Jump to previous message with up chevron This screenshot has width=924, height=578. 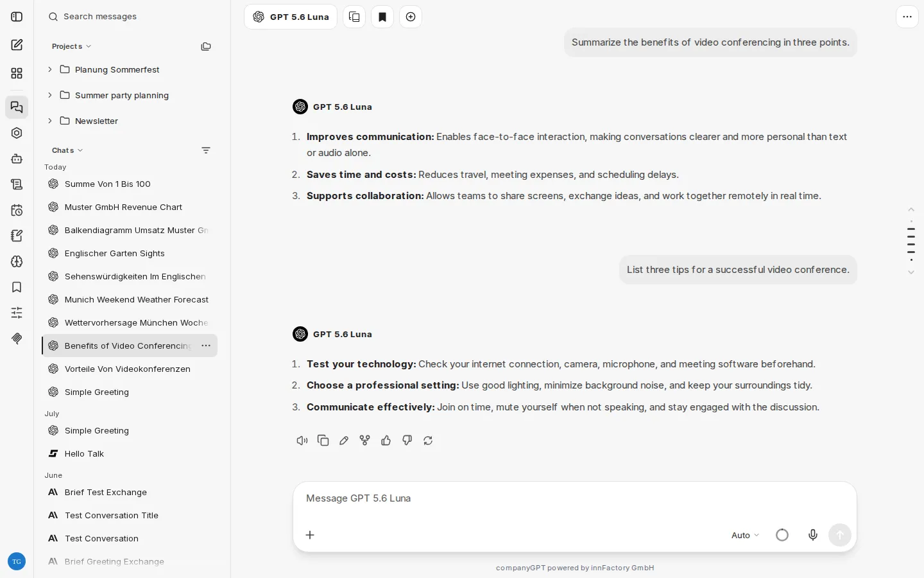[911, 210]
